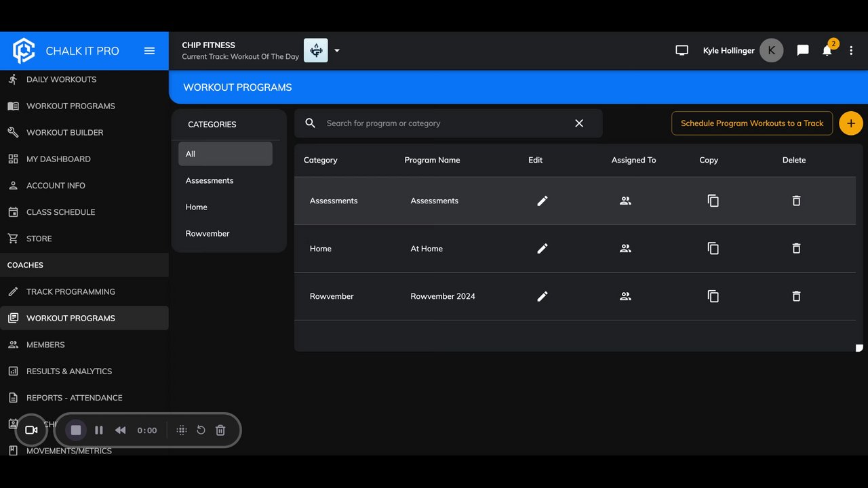View members assigned to Rowvember 2024

pos(625,296)
